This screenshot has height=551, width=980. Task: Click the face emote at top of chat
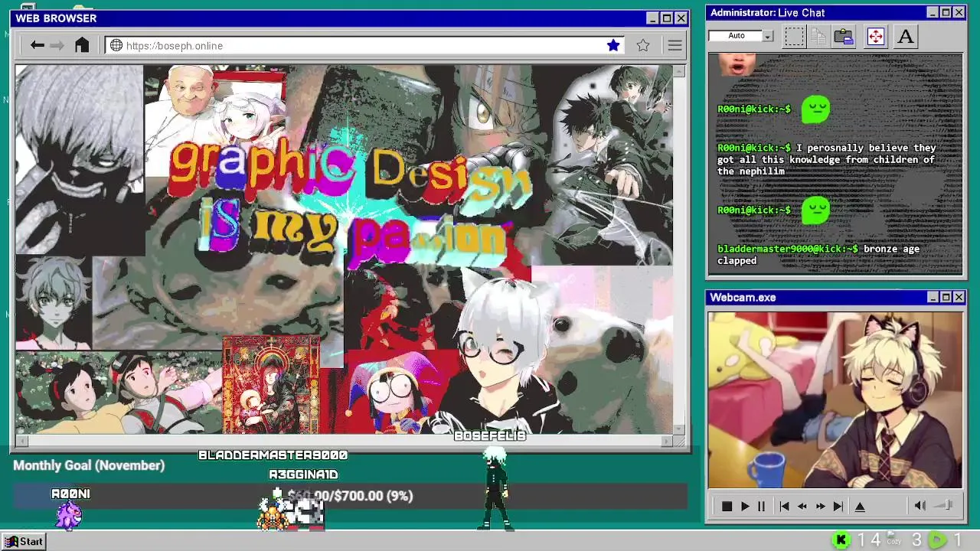point(737,64)
